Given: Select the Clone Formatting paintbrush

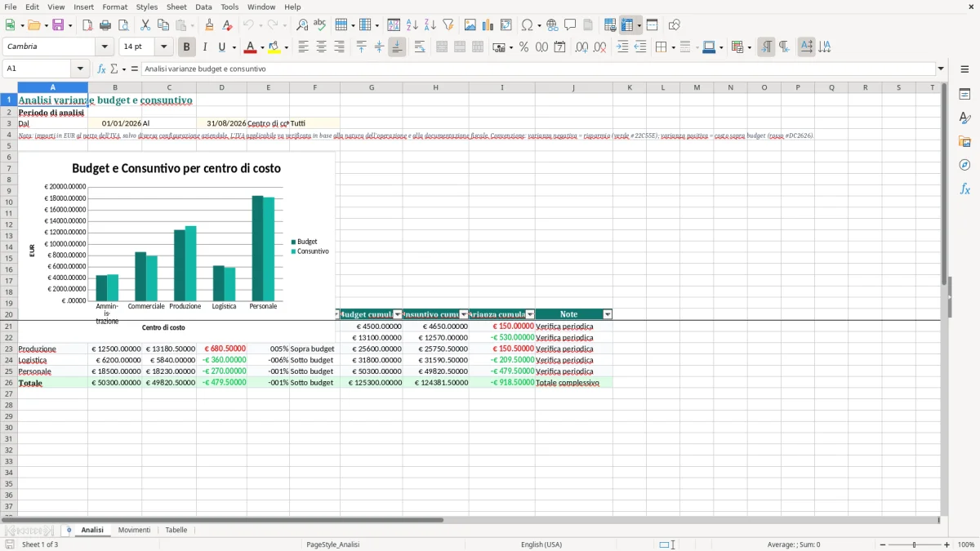Looking at the screenshot, I should pyautogui.click(x=210, y=25).
